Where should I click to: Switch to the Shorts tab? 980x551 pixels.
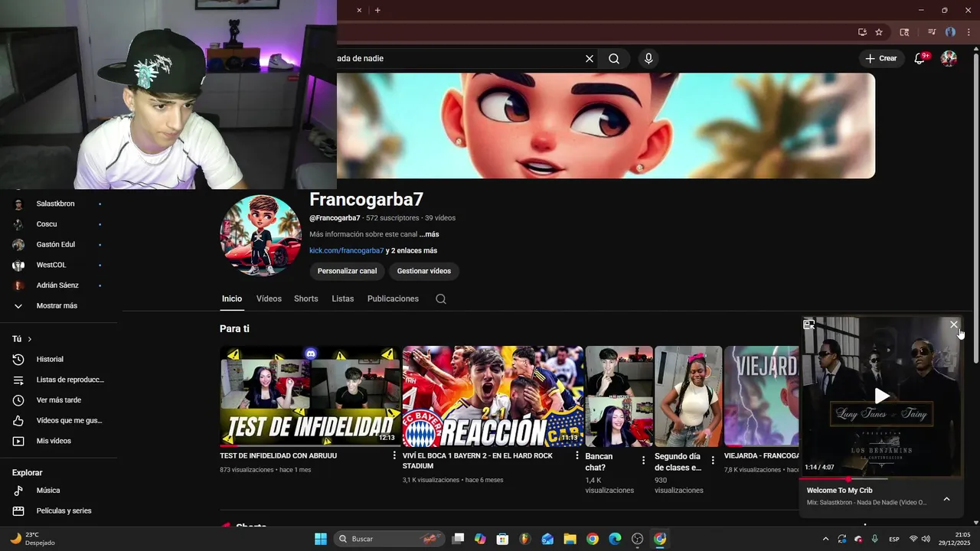tap(306, 298)
